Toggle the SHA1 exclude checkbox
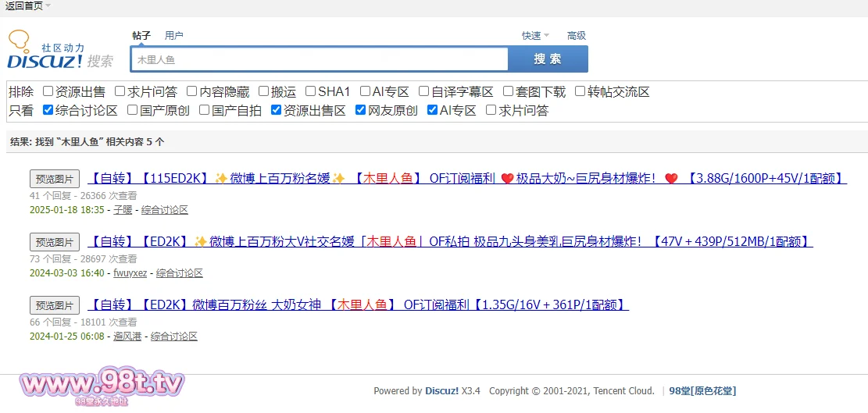The height and width of the screenshot is (413, 868). click(x=311, y=91)
